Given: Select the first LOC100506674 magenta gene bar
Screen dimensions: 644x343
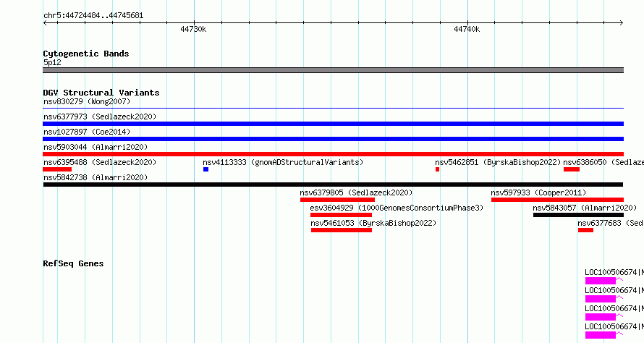Looking at the screenshot, I should tap(601, 281).
